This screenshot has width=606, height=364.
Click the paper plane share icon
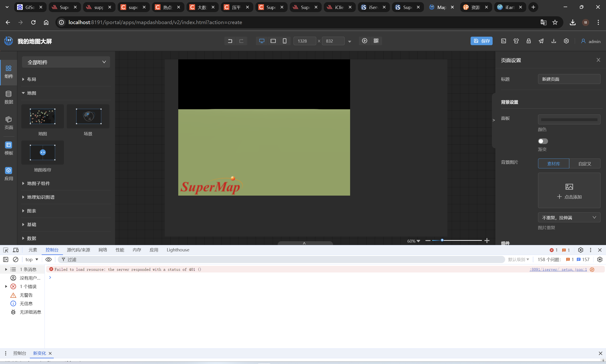coord(541,41)
